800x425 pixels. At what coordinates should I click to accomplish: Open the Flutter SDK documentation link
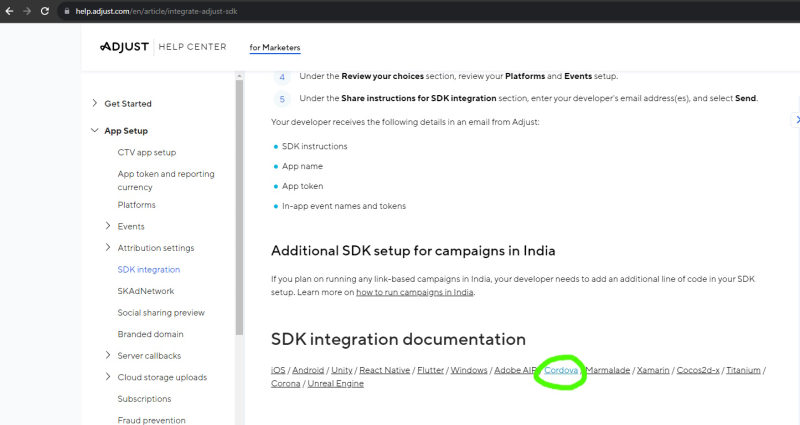pos(430,370)
